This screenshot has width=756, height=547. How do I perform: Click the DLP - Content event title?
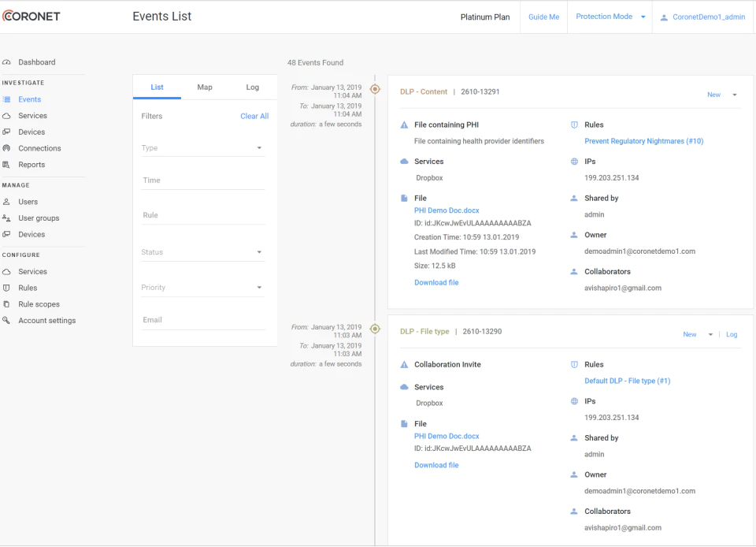(x=424, y=91)
